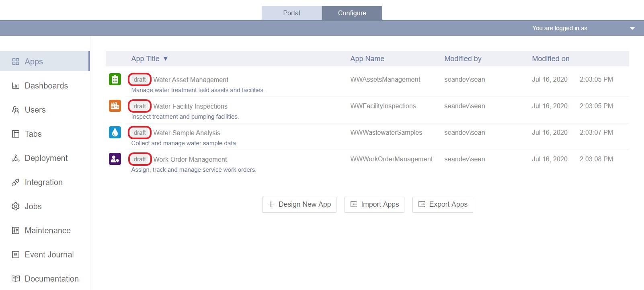644x290 pixels.
Task: Click the orange Water Facility Inspections app icon
Action: 115,106
